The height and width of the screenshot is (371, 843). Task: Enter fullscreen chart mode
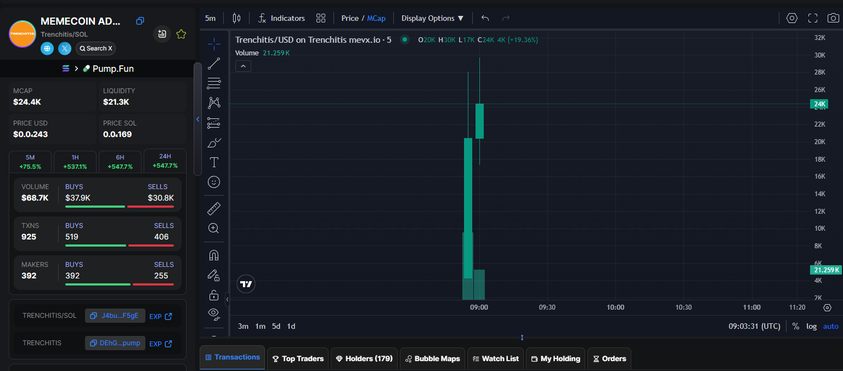812,18
